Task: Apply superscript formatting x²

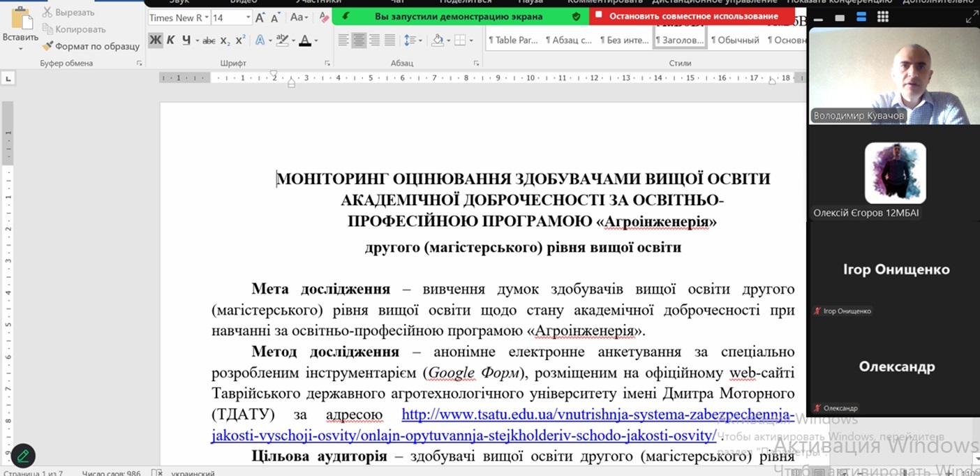Action: 240,40
